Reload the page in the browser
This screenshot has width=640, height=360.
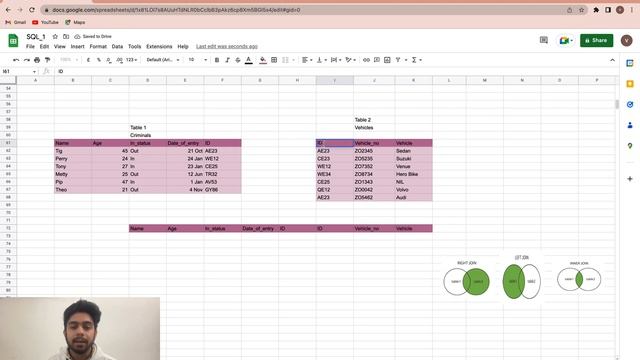[32, 10]
